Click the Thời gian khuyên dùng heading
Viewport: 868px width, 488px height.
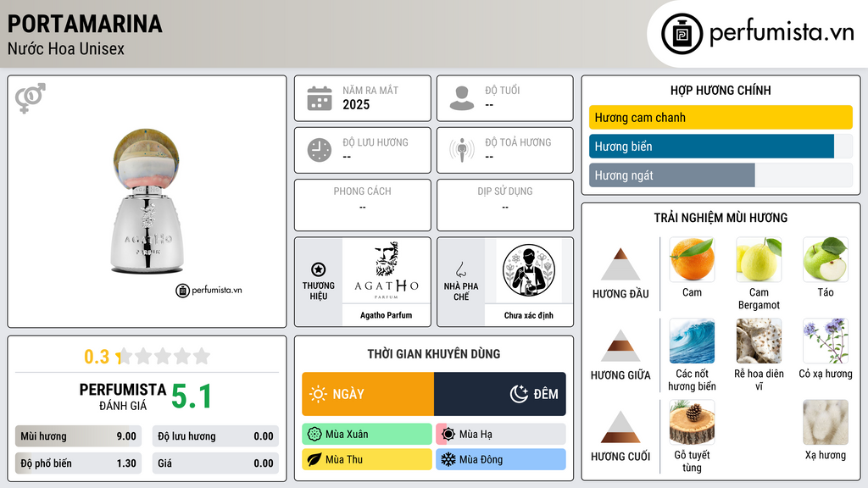pyautogui.click(x=434, y=354)
